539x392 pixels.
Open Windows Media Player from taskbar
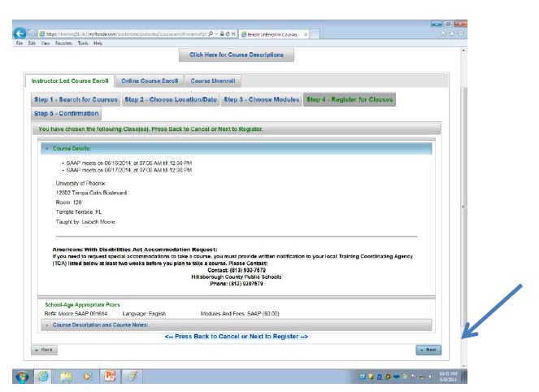pos(87,377)
